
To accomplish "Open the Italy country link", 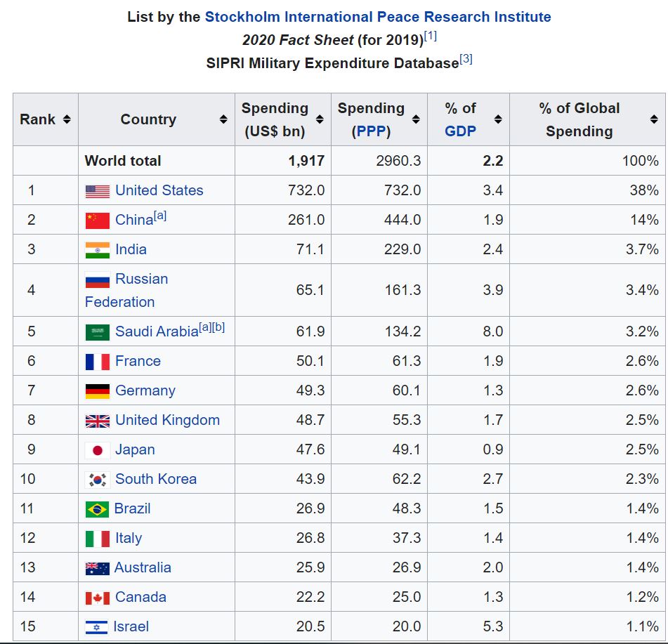I will tap(129, 538).
